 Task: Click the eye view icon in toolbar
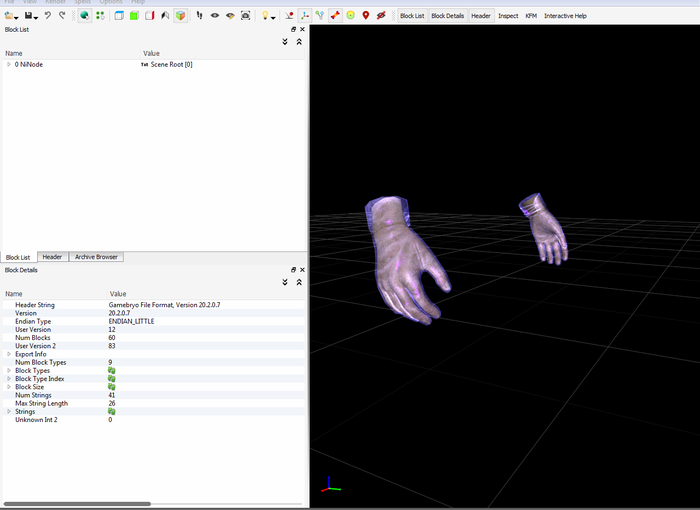(215, 16)
